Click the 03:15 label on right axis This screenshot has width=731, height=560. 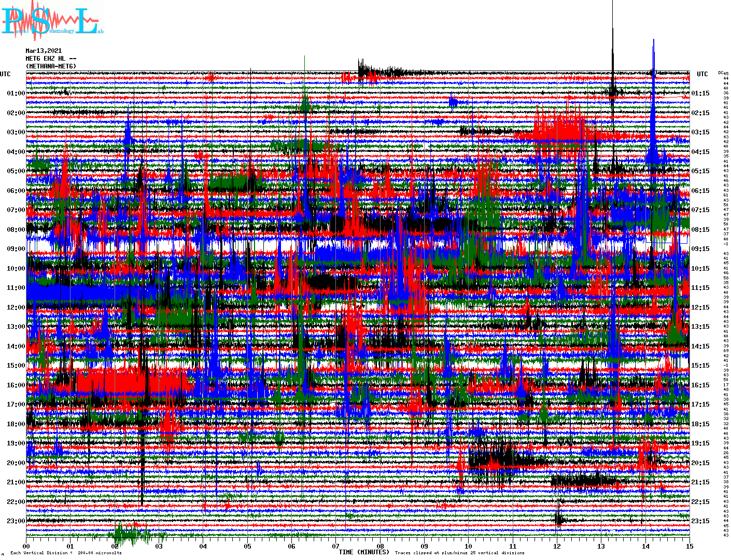700,132
